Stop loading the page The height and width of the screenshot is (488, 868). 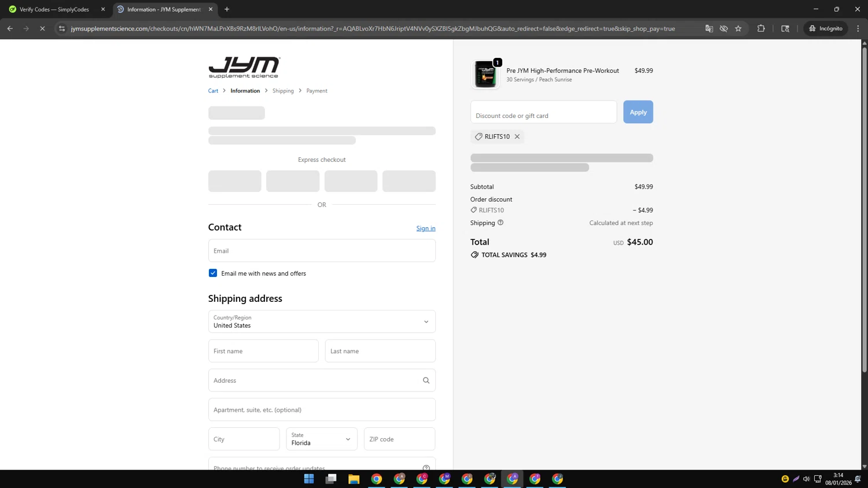pos(42,28)
